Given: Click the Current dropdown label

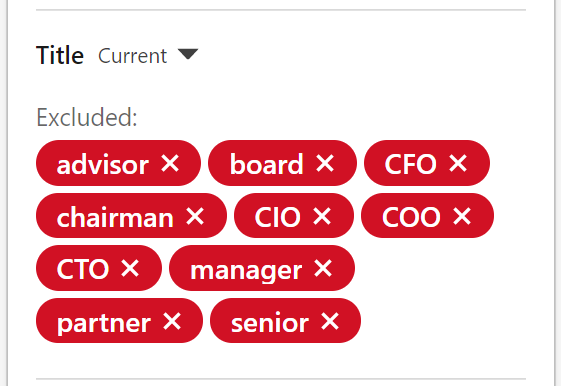Looking at the screenshot, I should pyautogui.click(x=132, y=56).
